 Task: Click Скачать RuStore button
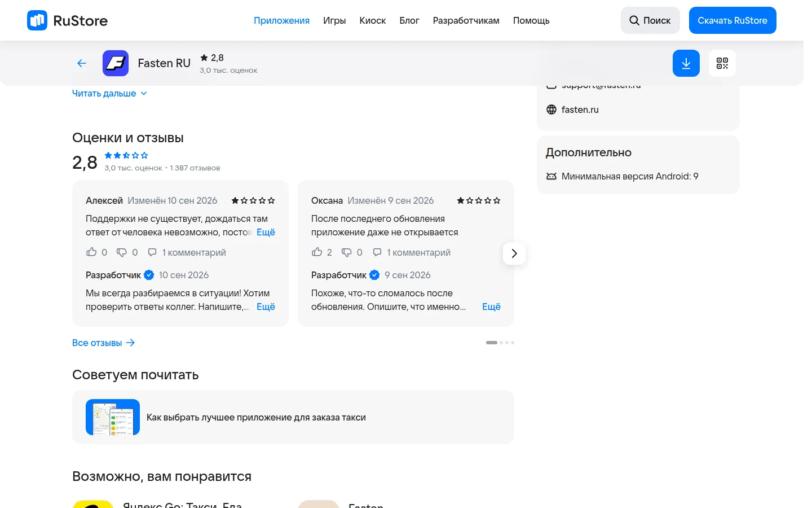pos(732,20)
